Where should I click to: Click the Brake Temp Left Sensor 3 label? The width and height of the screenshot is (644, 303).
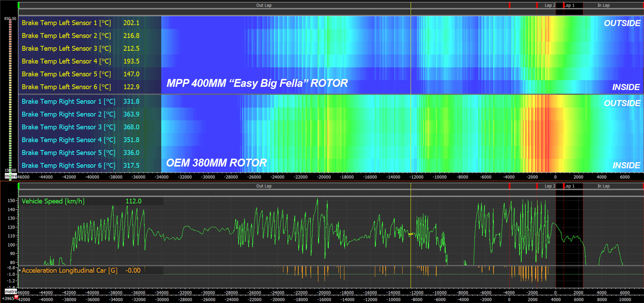pyautogui.click(x=66, y=49)
